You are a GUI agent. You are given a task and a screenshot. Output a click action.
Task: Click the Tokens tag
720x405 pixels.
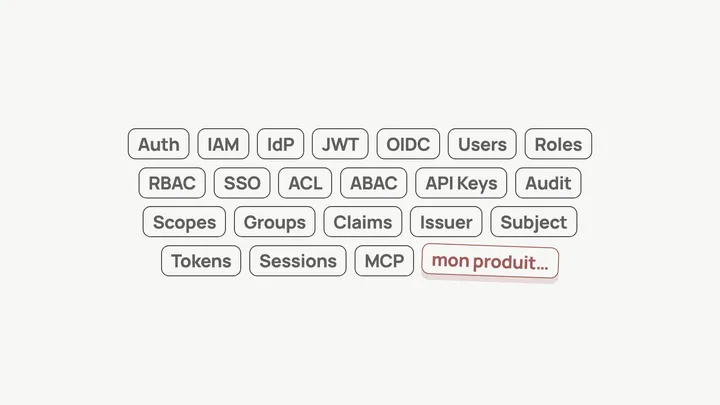201,261
